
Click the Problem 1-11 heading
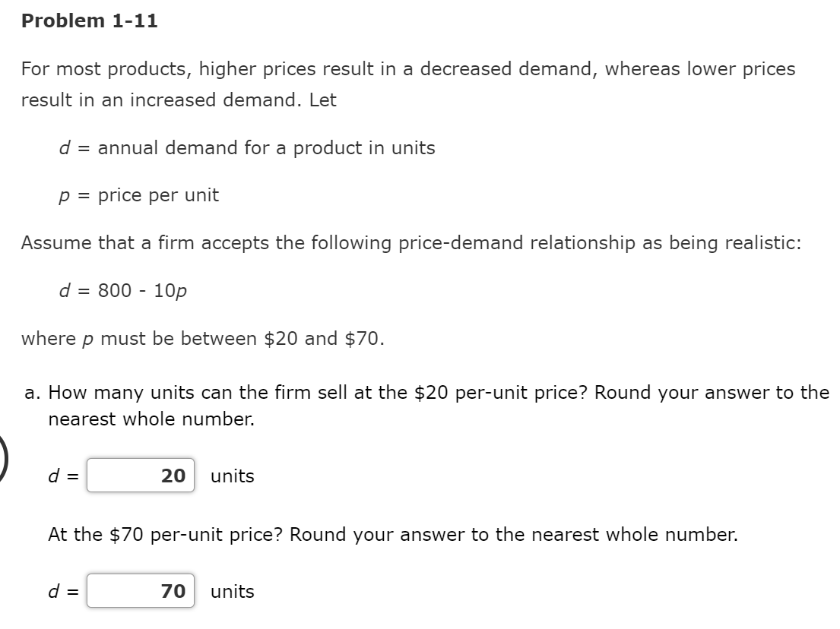pyautogui.click(x=89, y=21)
